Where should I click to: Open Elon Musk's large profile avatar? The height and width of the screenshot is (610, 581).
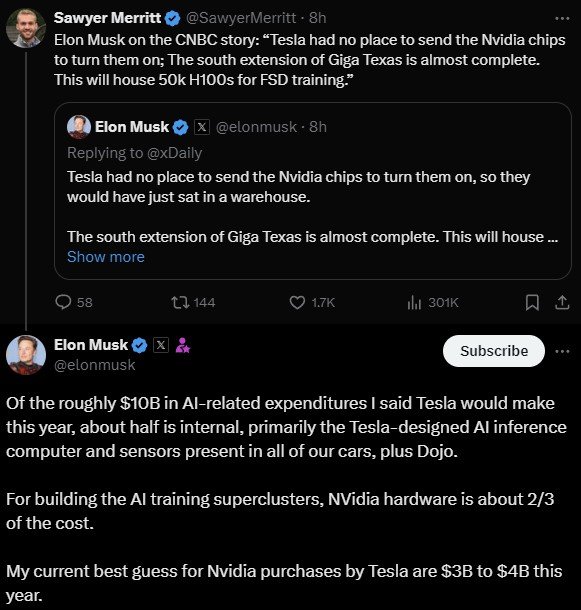[x=26, y=355]
